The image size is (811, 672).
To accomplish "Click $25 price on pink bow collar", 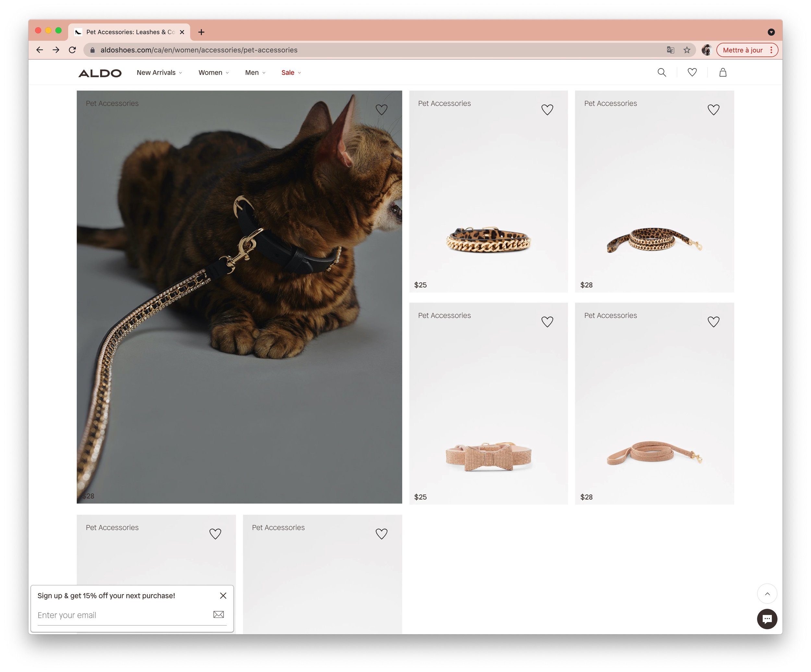I will tap(420, 497).
